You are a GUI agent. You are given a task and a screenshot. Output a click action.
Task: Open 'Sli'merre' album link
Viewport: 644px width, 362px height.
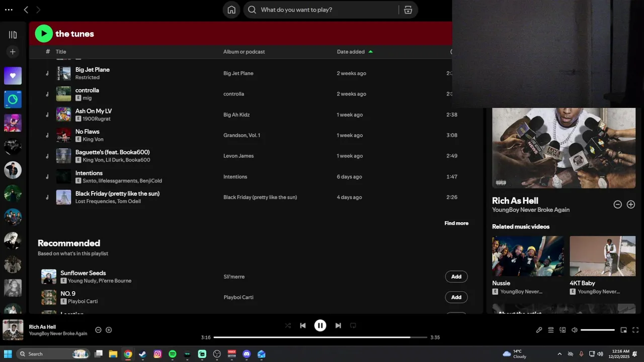[x=234, y=277]
